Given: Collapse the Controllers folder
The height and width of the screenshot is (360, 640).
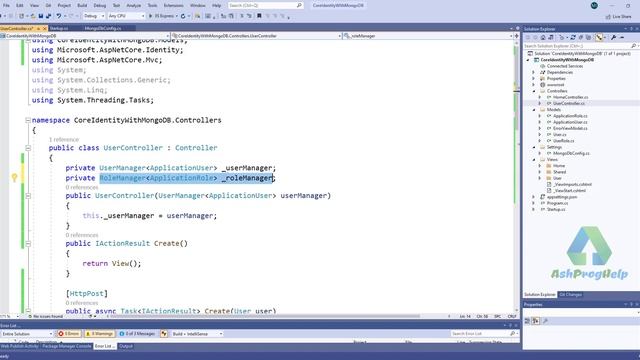Looking at the screenshot, I should pyautogui.click(x=534, y=91).
